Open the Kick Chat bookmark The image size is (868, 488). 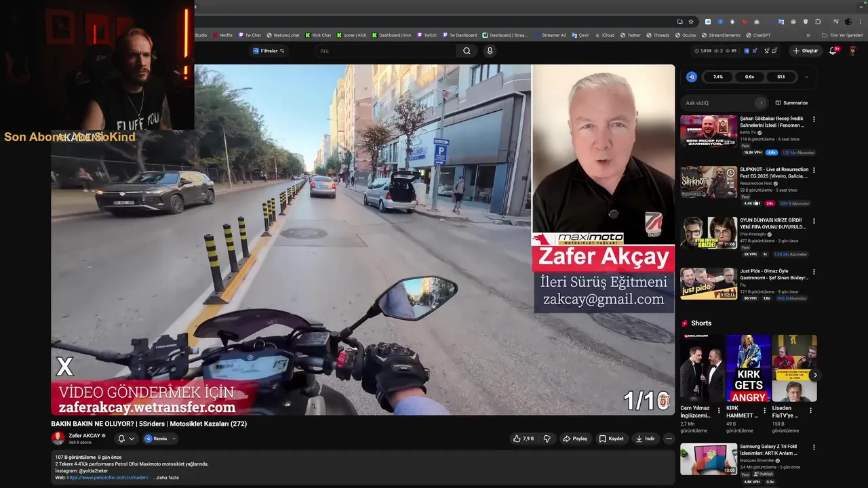318,35
